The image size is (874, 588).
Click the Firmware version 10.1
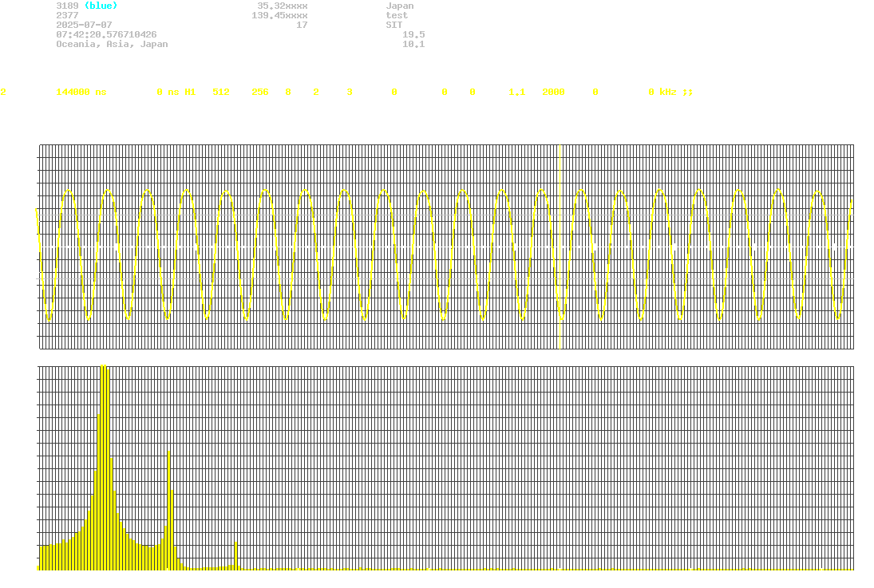[413, 44]
